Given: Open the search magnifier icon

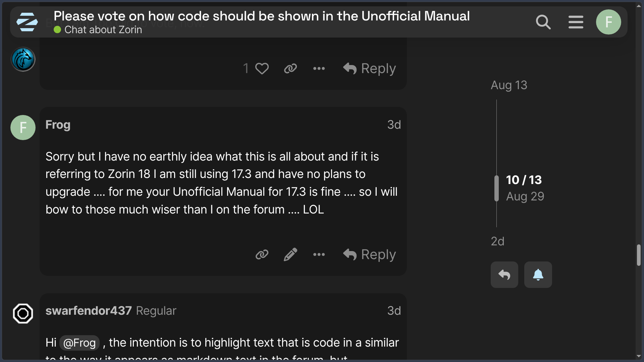Looking at the screenshot, I should click(x=543, y=22).
